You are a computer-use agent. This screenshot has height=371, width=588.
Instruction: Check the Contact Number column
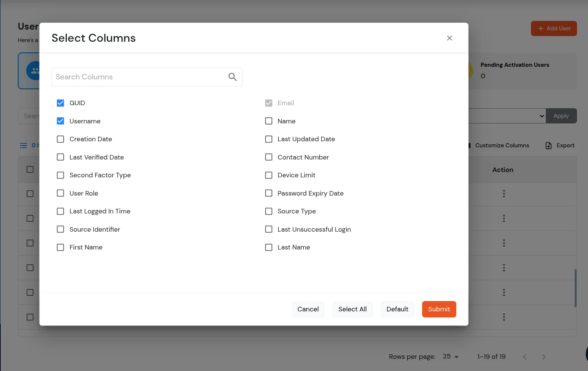coord(269,157)
